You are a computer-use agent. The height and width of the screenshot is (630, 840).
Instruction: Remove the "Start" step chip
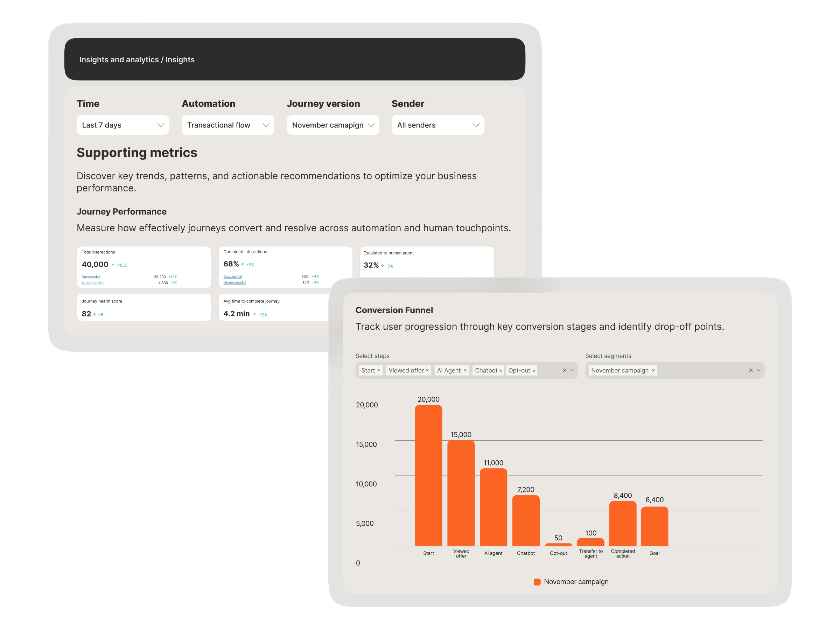pyautogui.click(x=379, y=370)
